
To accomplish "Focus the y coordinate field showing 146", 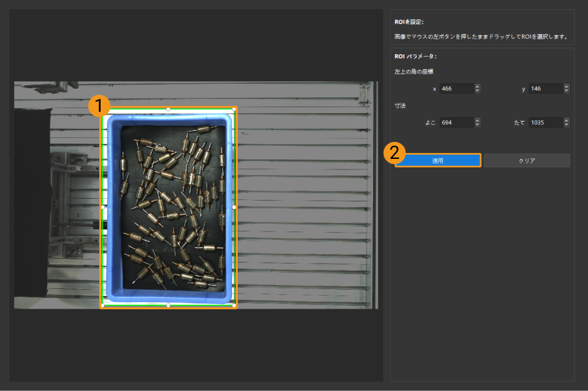I will (x=544, y=89).
